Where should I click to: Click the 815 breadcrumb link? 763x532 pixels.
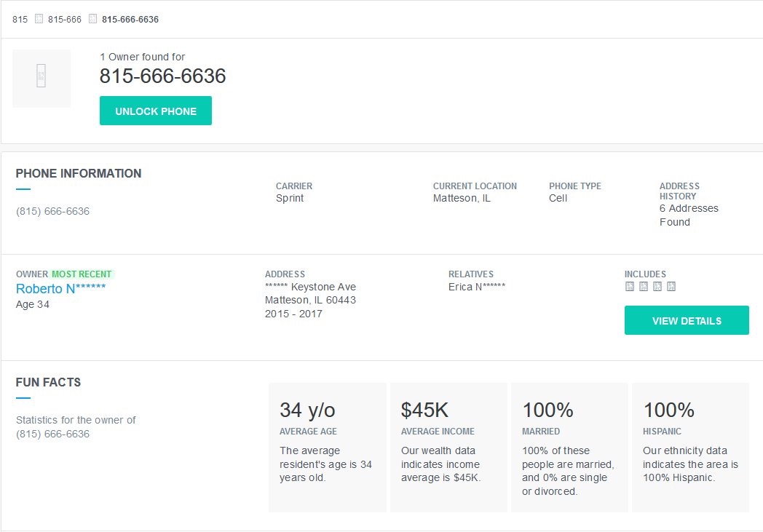click(20, 20)
